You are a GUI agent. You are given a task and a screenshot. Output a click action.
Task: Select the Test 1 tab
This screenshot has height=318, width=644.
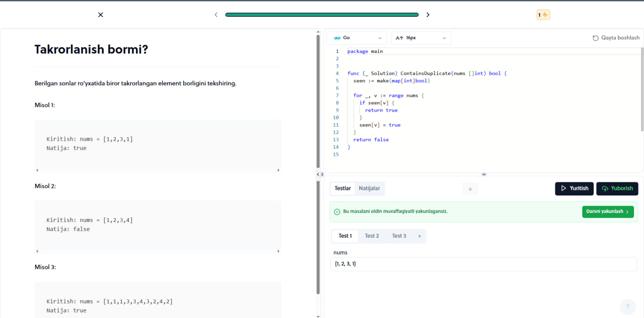[x=345, y=236]
